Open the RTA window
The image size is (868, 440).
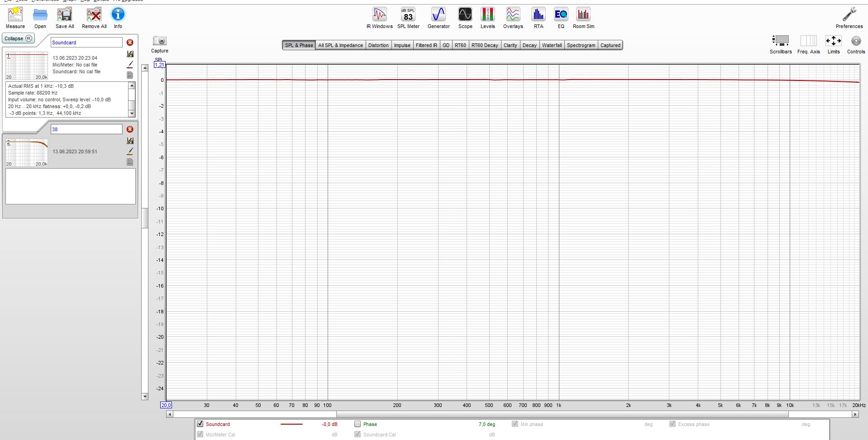[539, 18]
